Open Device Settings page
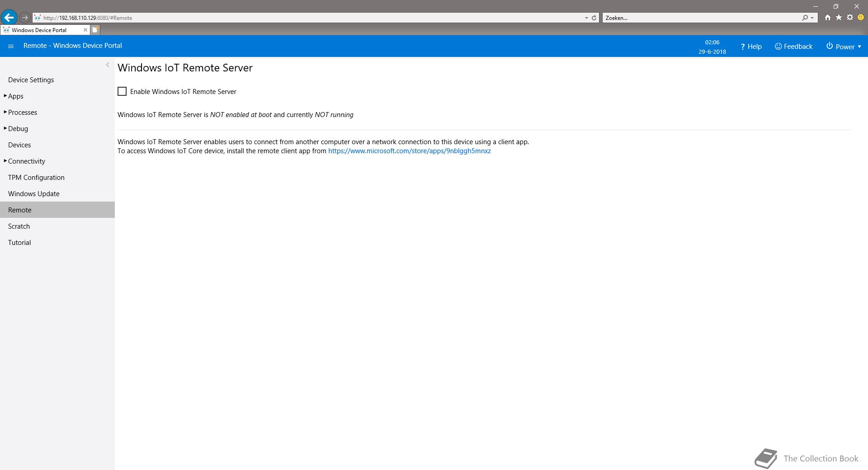This screenshot has height=470, width=868. [31, 80]
